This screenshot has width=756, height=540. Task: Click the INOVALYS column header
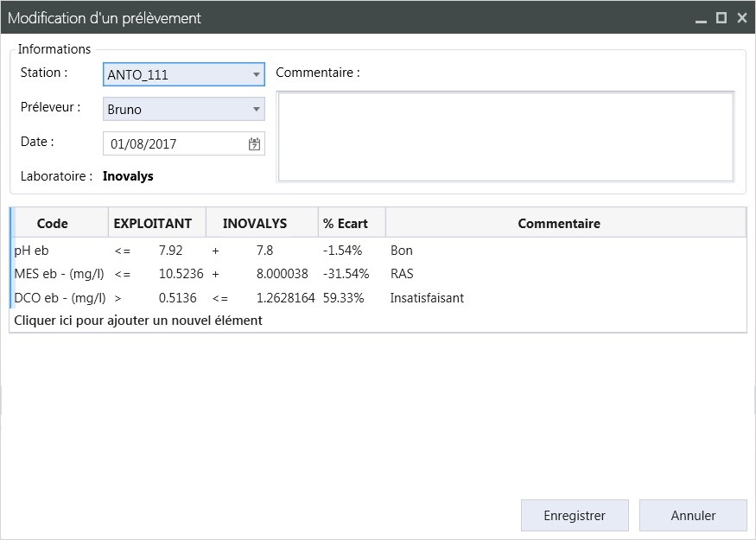coord(255,224)
